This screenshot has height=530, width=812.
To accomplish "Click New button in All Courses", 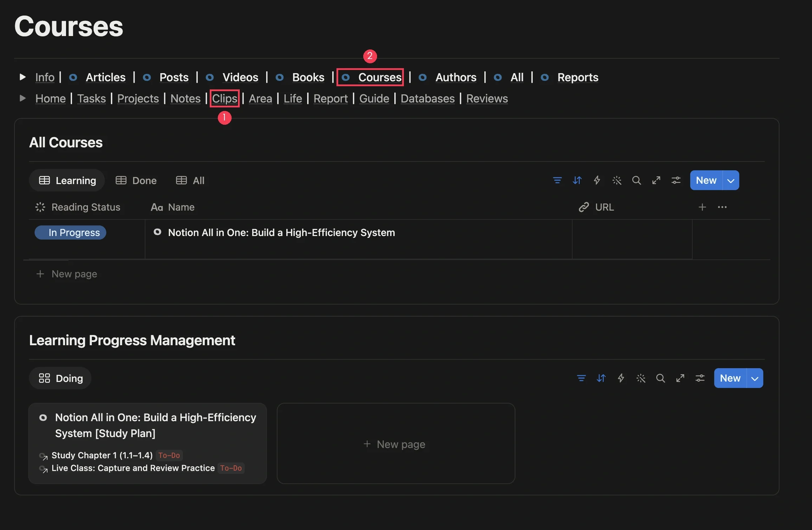I will (x=706, y=181).
